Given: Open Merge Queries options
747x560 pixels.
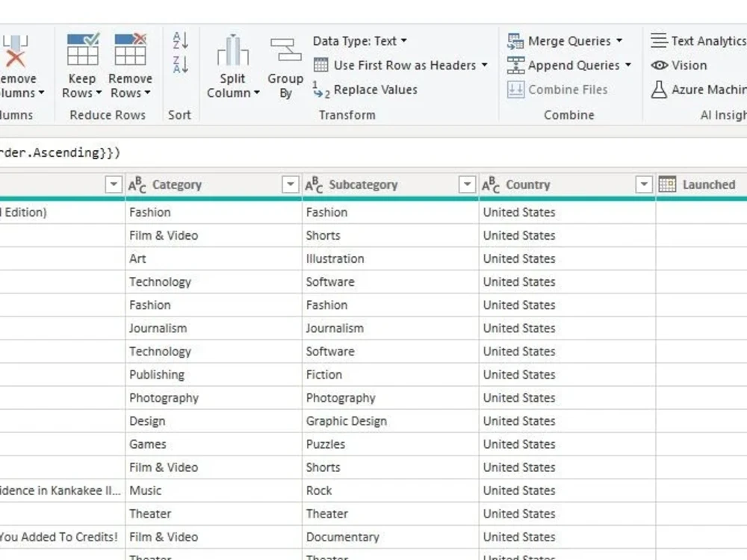Looking at the screenshot, I should tap(569, 41).
